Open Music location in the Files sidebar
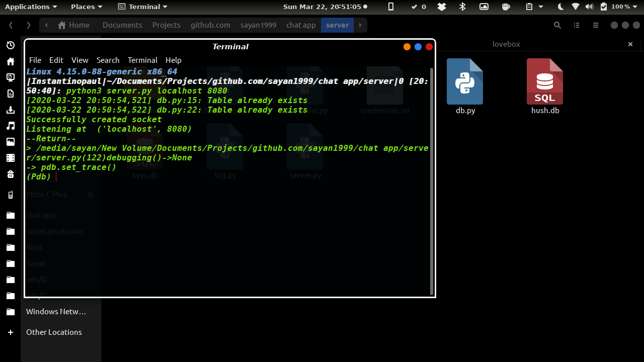Image resolution: width=644 pixels, height=362 pixels. point(10,126)
